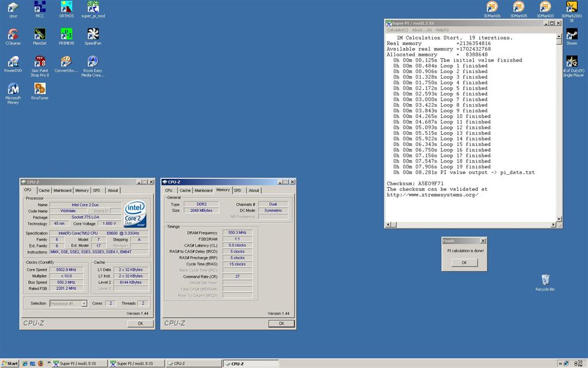Select the 3DMark05 desktop icon
Screen dimensions: 588x368
tap(519, 9)
